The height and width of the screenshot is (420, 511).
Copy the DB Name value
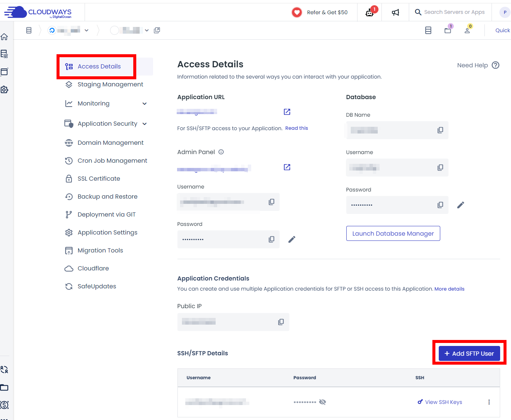click(440, 130)
